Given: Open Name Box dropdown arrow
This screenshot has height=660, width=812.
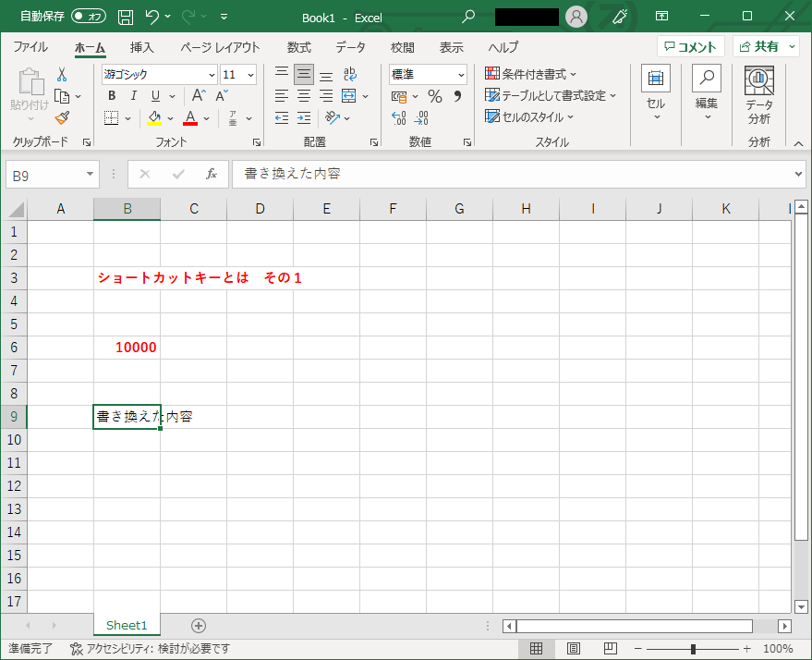Looking at the screenshot, I should tap(90, 175).
